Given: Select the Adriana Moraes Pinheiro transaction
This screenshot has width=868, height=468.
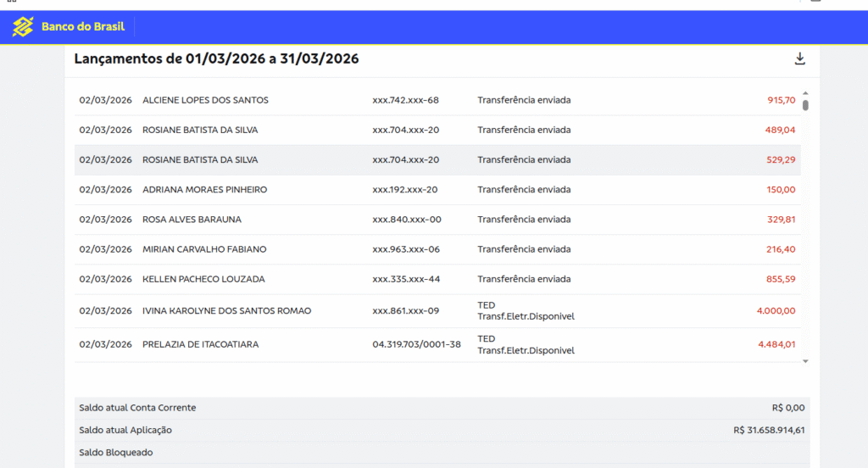Looking at the screenshot, I should pos(437,190).
